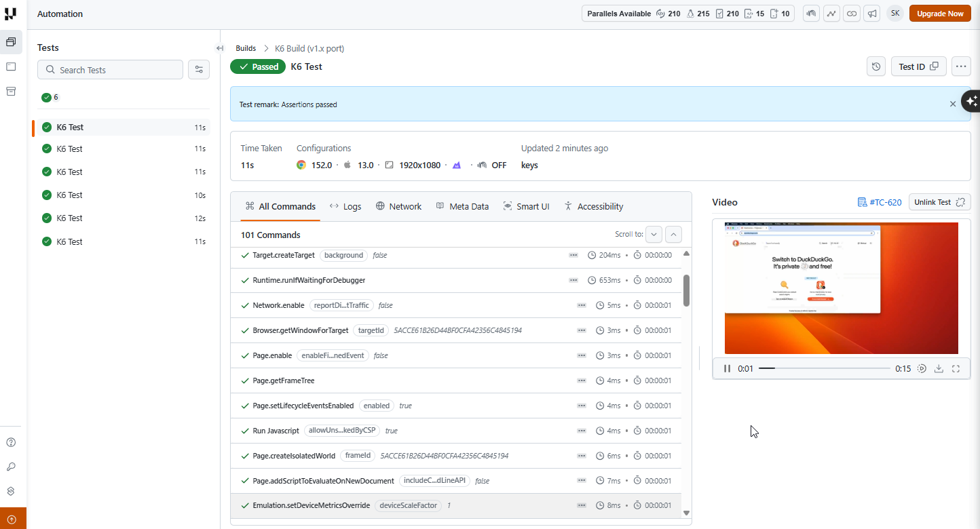980x529 pixels.
Task: Open the Meta Data tab
Action: 462,206
